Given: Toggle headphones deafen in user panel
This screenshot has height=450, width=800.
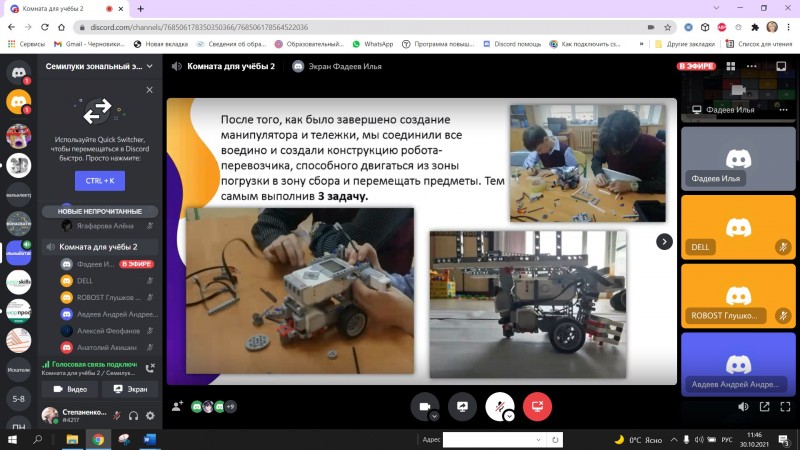Looking at the screenshot, I should (x=134, y=415).
